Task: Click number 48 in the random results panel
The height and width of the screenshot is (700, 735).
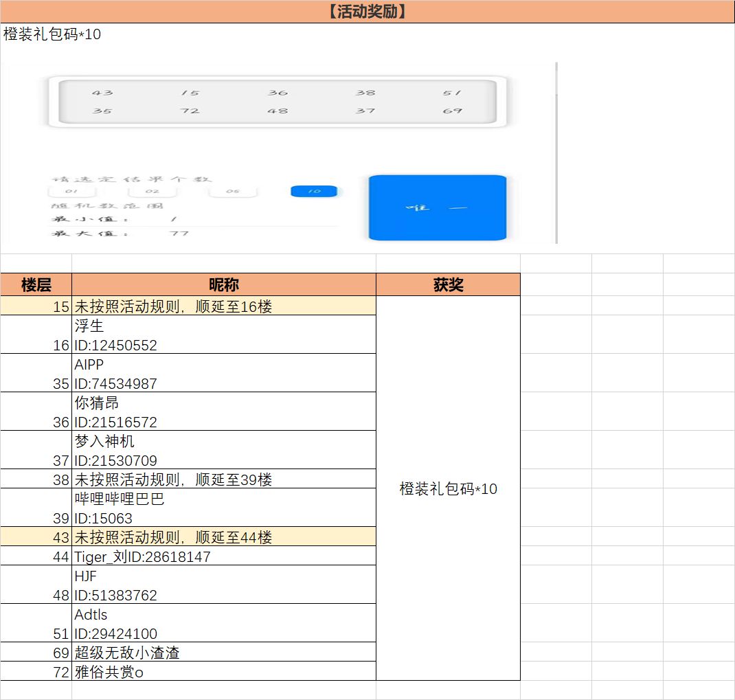Action: point(278,111)
